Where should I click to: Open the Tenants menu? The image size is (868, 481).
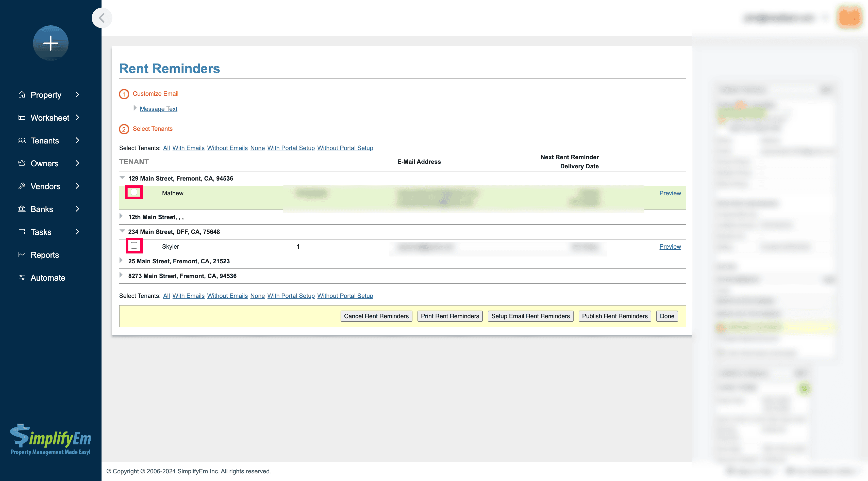pos(44,140)
